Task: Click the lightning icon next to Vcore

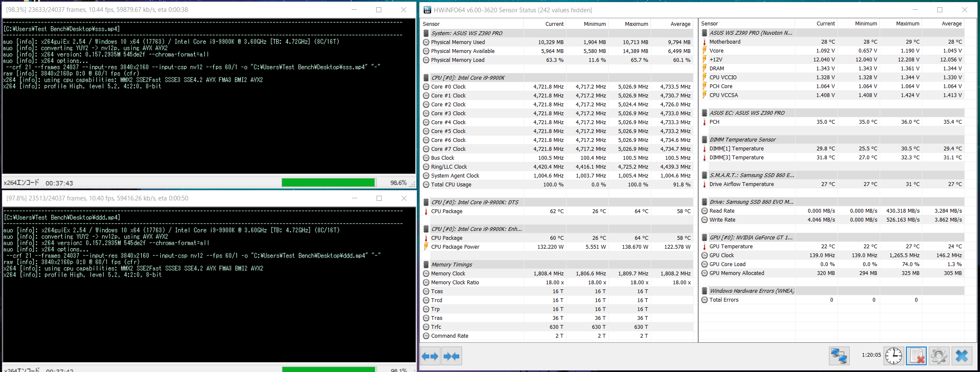Action: pos(705,50)
